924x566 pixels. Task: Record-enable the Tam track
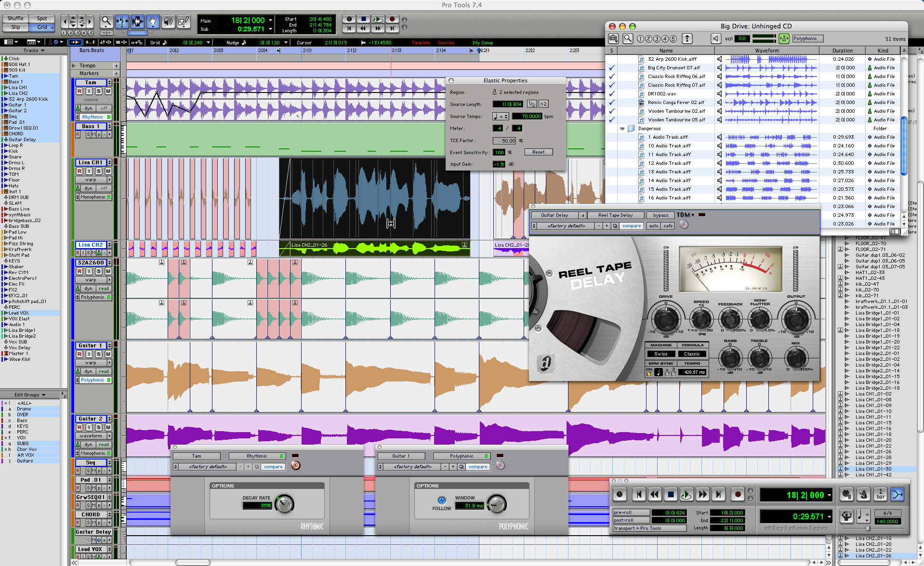tap(79, 91)
